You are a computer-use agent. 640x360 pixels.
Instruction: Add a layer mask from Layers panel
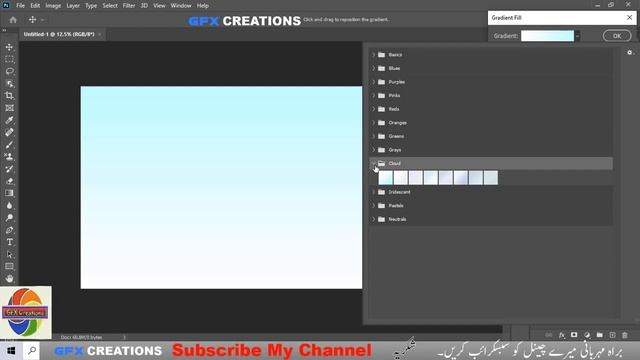coord(574,335)
